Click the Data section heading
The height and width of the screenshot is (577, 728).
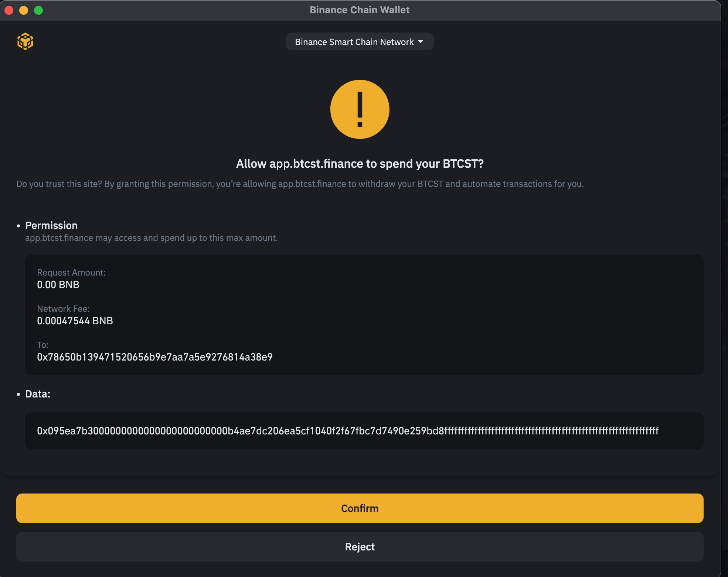coord(38,394)
